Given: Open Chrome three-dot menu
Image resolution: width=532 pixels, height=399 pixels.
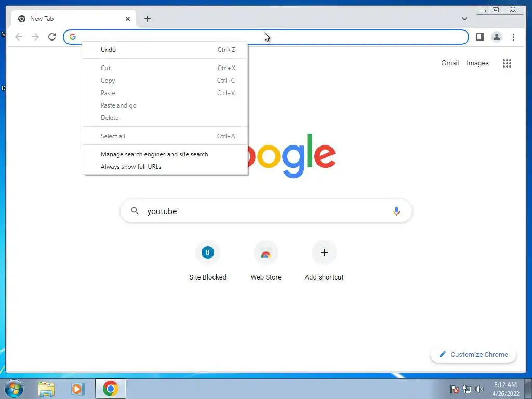Looking at the screenshot, I should click(x=513, y=37).
